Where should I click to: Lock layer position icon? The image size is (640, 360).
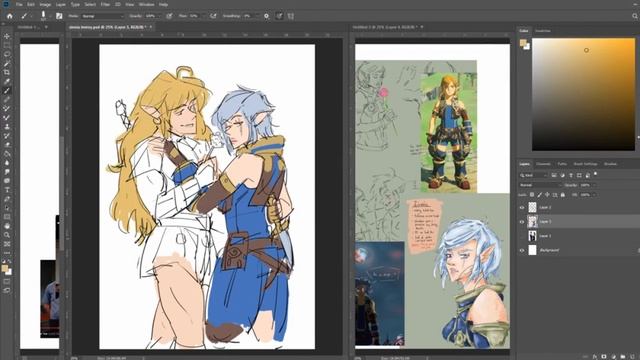point(547,195)
